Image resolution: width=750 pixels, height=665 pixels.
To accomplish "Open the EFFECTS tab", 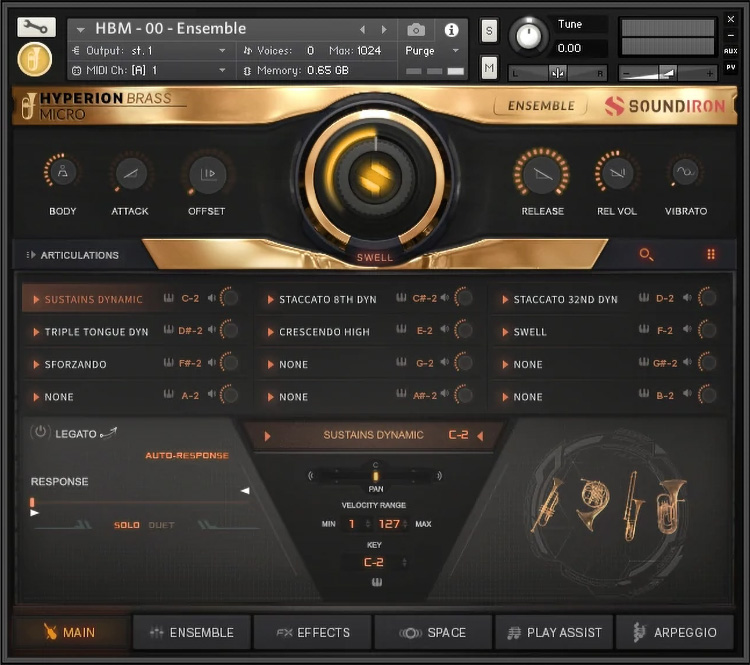I will click(313, 632).
